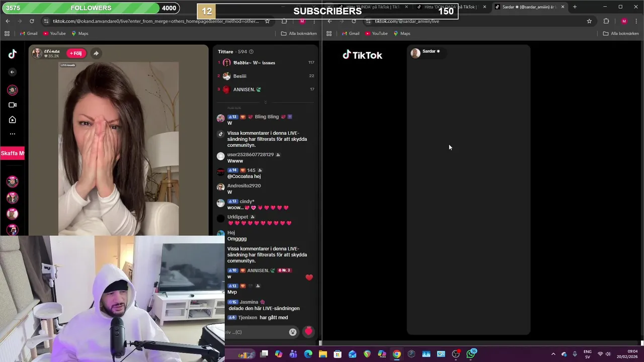Bookmark the left window page with star
The height and width of the screenshot is (362, 644).
click(x=267, y=21)
